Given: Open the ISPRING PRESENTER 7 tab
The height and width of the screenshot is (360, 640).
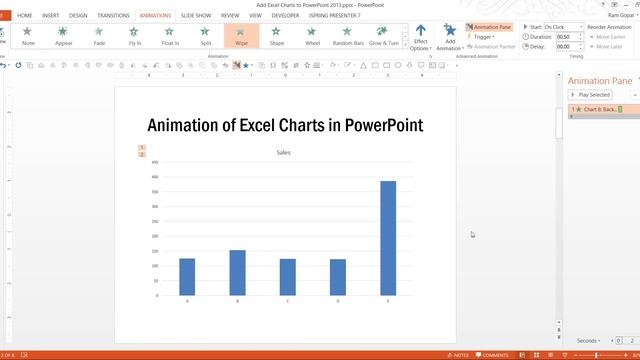Looking at the screenshot, I should [x=334, y=16].
